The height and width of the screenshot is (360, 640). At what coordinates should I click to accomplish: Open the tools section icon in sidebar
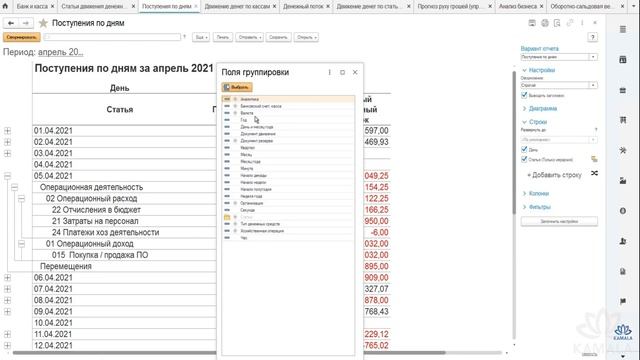622,150
